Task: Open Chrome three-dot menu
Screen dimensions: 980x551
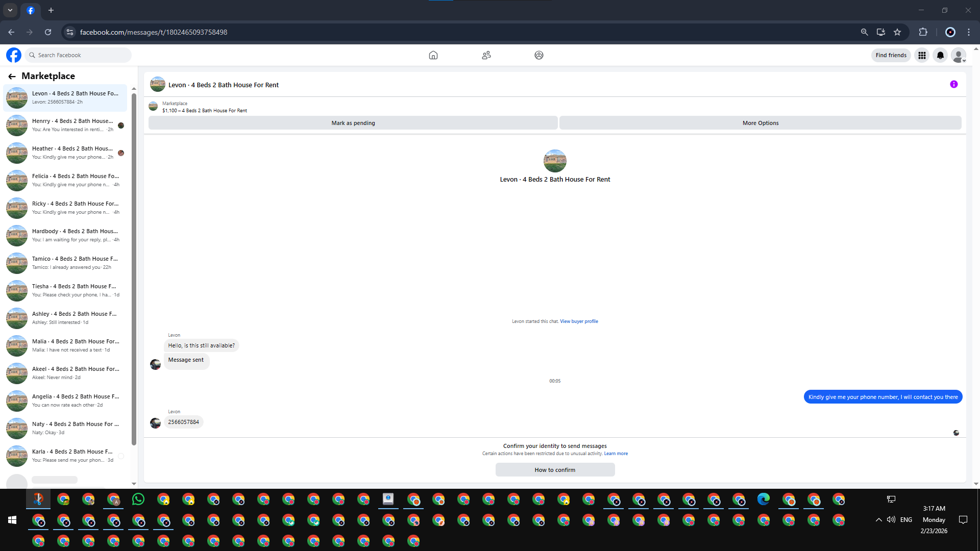Action: click(969, 32)
